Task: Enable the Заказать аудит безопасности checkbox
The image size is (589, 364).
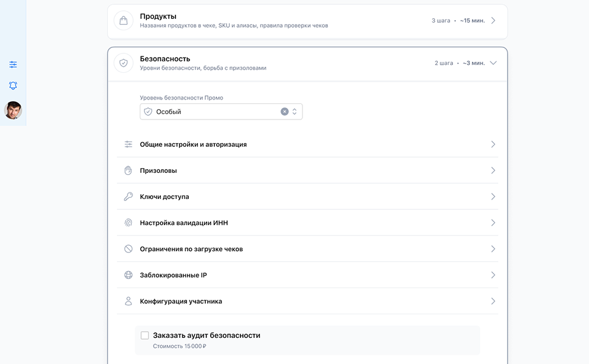Action: (145, 335)
